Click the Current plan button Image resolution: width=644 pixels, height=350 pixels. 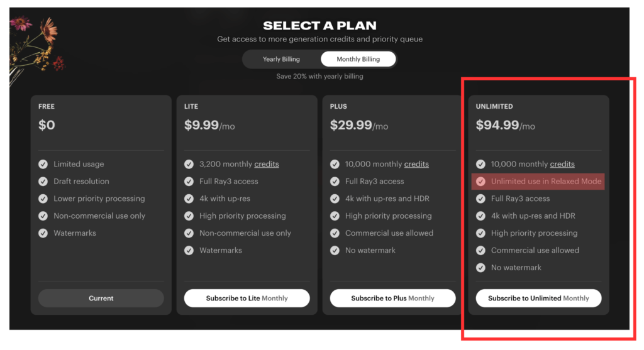[x=101, y=298]
